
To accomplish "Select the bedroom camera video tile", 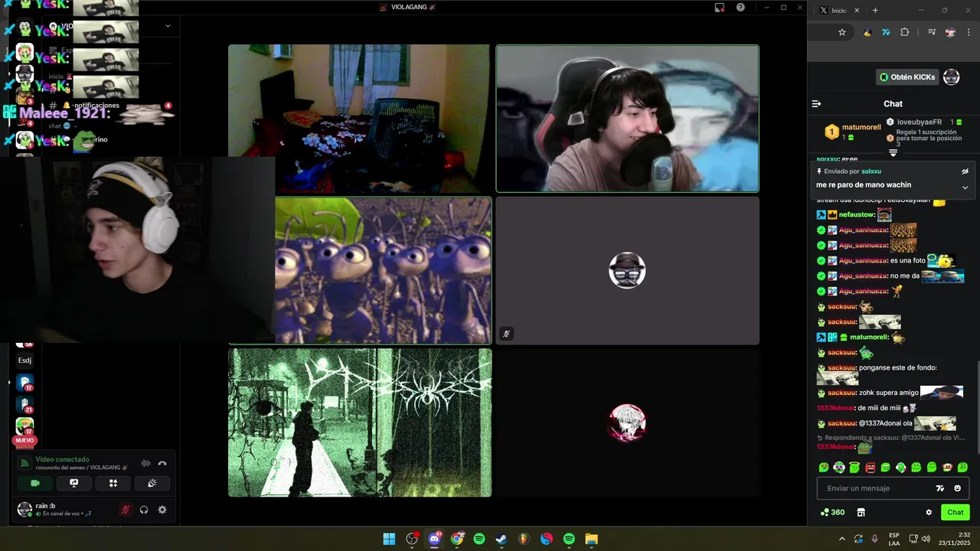I will coord(359,118).
